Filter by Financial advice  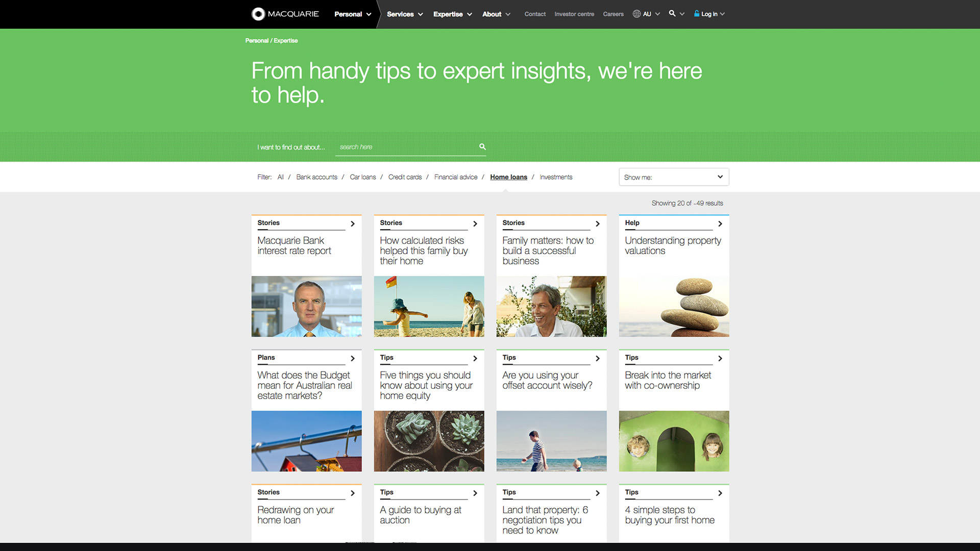click(x=456, y=177)
